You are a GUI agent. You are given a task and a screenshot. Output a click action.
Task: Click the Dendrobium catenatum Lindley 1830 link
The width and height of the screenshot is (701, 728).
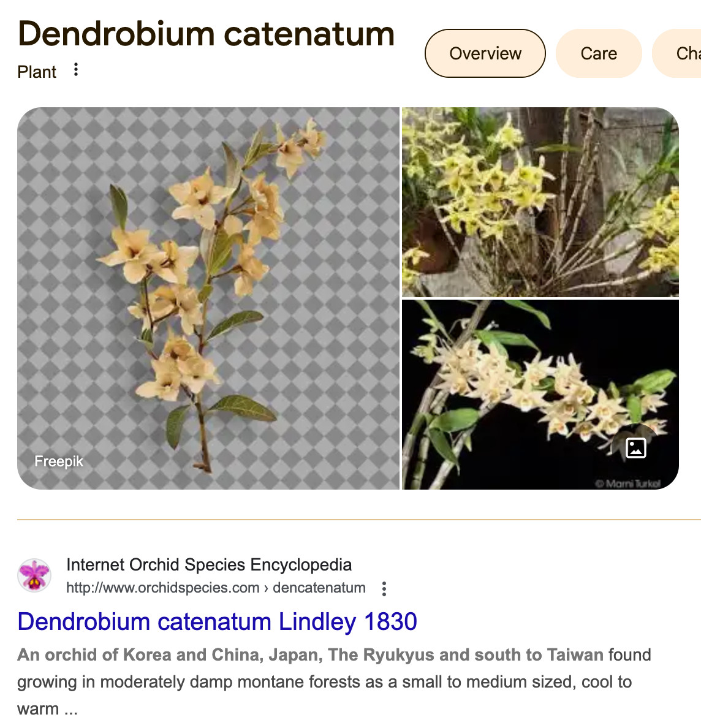(218, 621)
